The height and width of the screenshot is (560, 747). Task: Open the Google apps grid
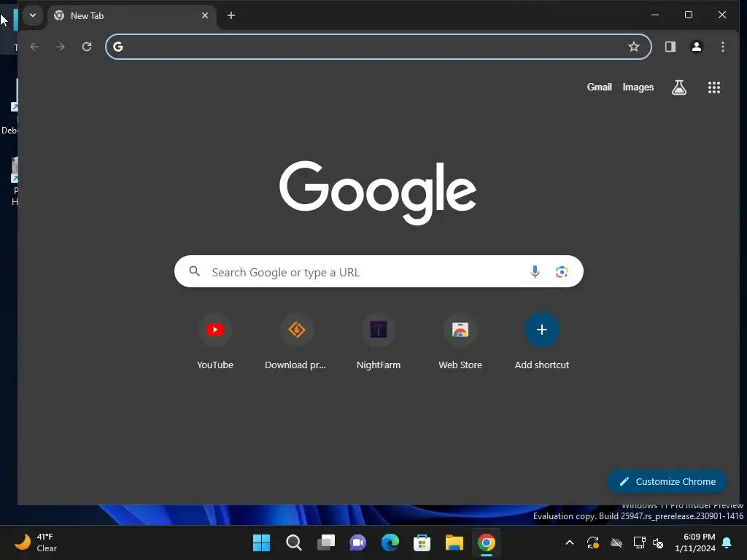click(713, 87)
